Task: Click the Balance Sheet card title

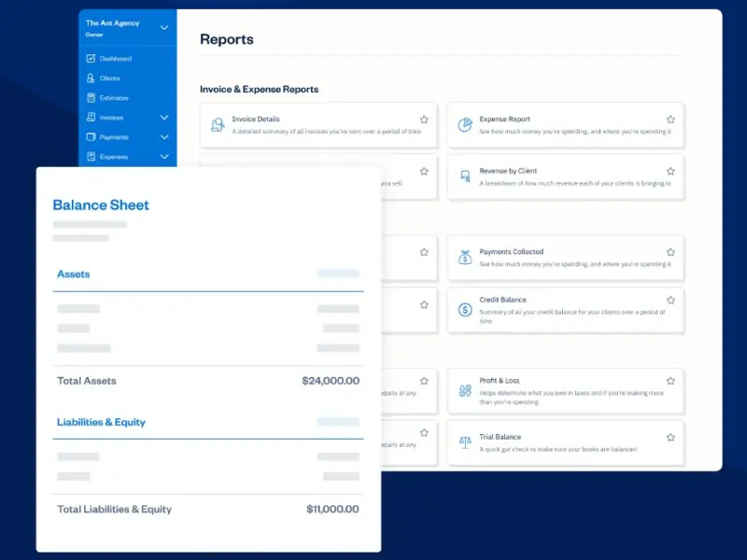Action: [101, 205]
